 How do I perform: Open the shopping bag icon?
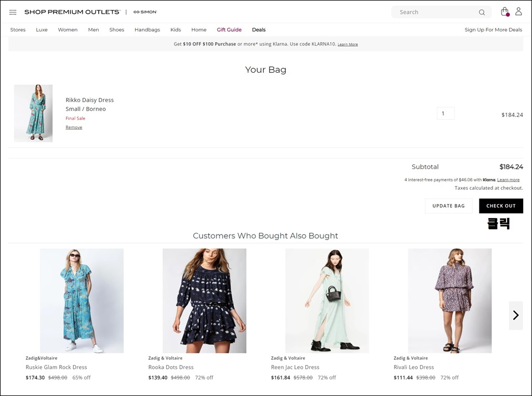(x=505, y=12)
